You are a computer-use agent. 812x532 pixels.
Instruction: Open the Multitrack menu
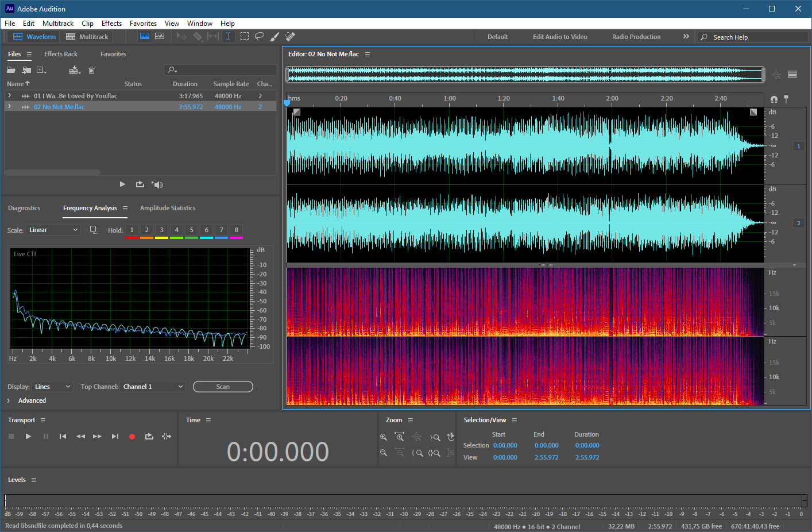tap(58, 24)
